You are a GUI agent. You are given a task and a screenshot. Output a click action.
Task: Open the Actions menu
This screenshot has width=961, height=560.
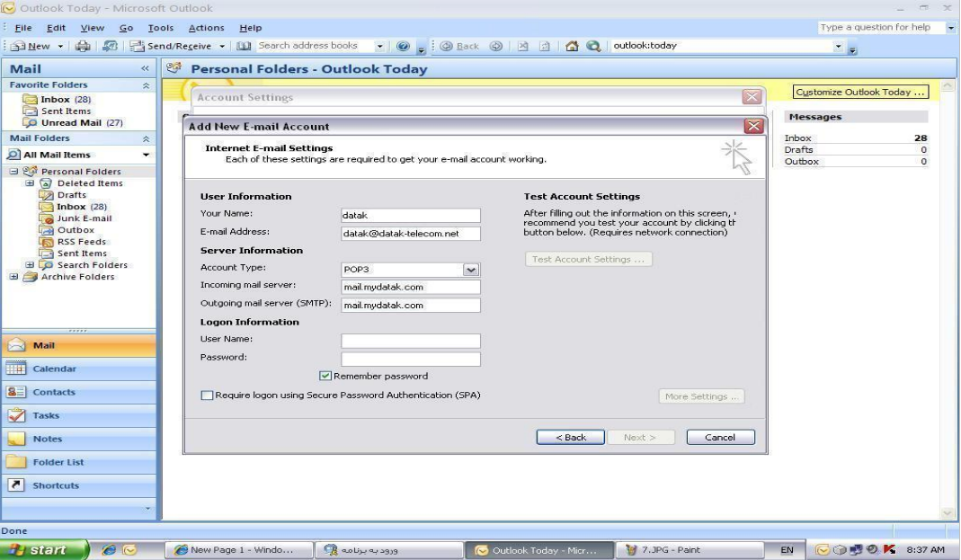click(206, 28)
